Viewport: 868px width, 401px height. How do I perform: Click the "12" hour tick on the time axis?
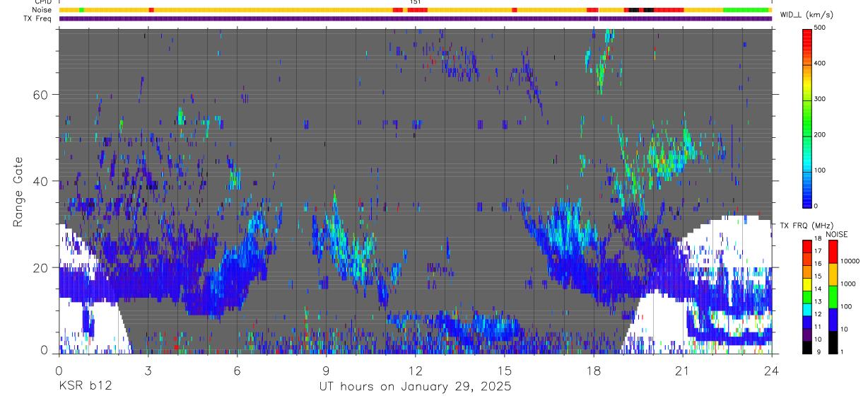click(416, 370)
